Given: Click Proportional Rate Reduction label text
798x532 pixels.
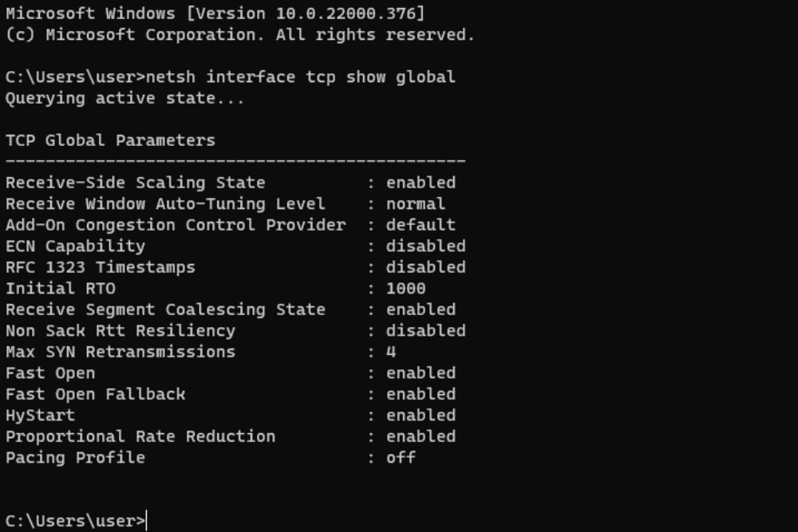Looking at the screenshot, I should point(140,437).
